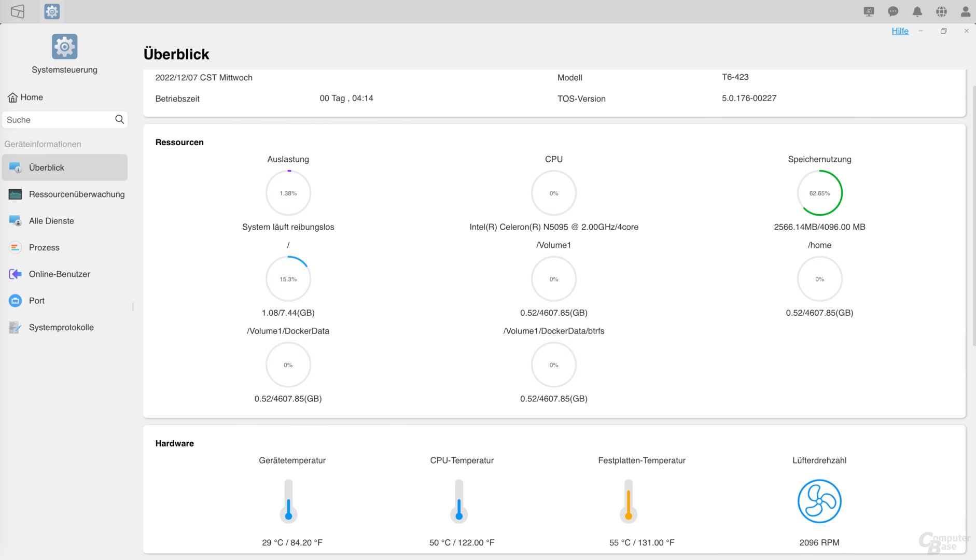The image size is (976, 560).
Task: Open the Port settings entry
Action: (36, 301)
